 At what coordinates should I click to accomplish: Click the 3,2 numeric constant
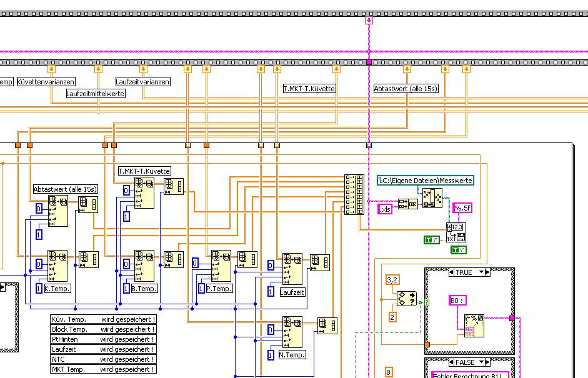click(x=392, y=280)
